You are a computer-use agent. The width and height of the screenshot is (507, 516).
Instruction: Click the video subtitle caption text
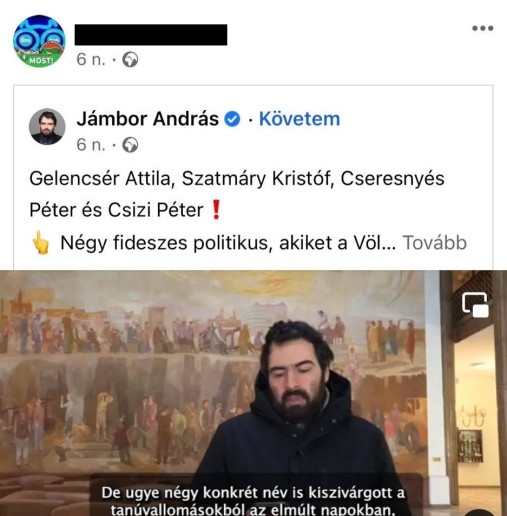coord(253,501)
